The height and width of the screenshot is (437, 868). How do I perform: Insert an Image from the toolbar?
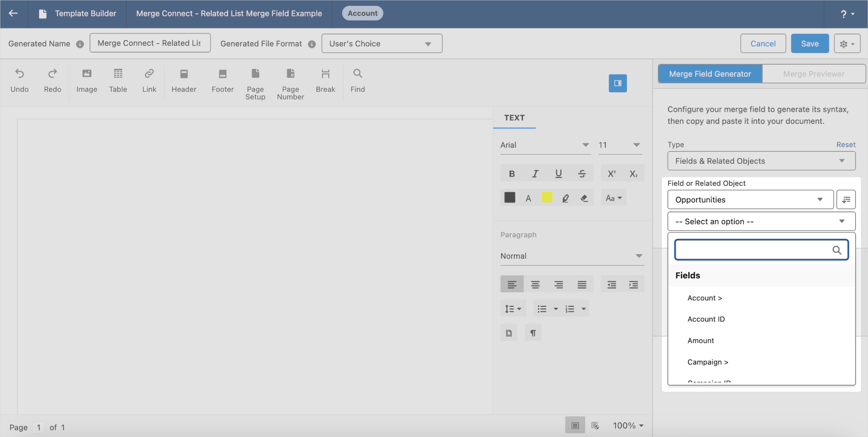click(x=86, y=80)
